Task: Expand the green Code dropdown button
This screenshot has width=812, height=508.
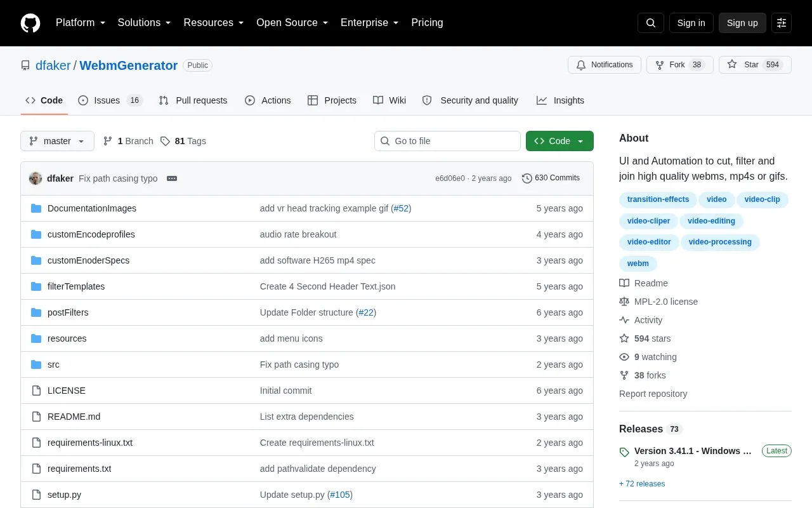Action: pos(560,141)
